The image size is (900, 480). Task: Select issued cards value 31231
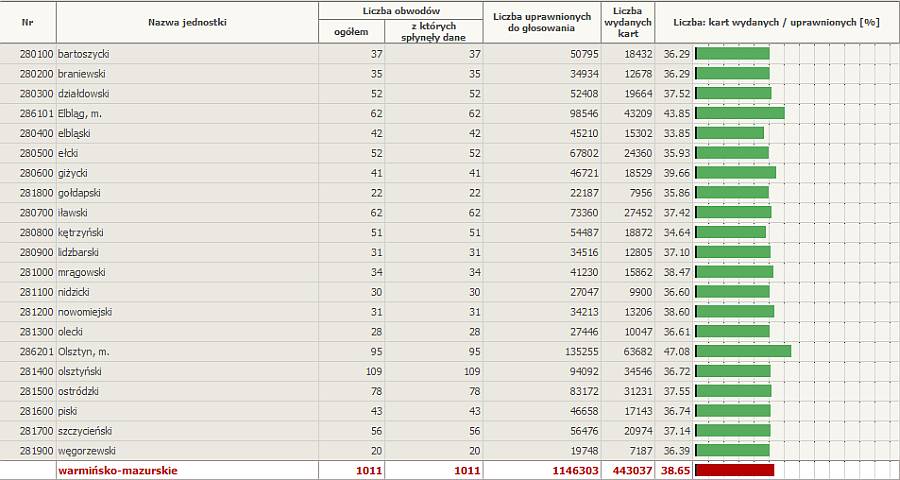638,391
